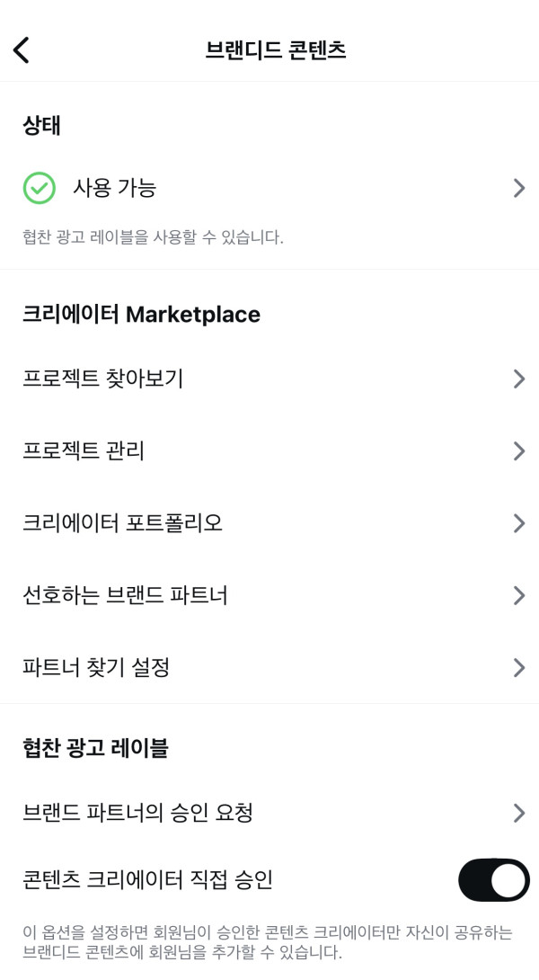
Task: Open chevron next to 프로젝트 찾아보기
Action: click(x=518, y=379)
